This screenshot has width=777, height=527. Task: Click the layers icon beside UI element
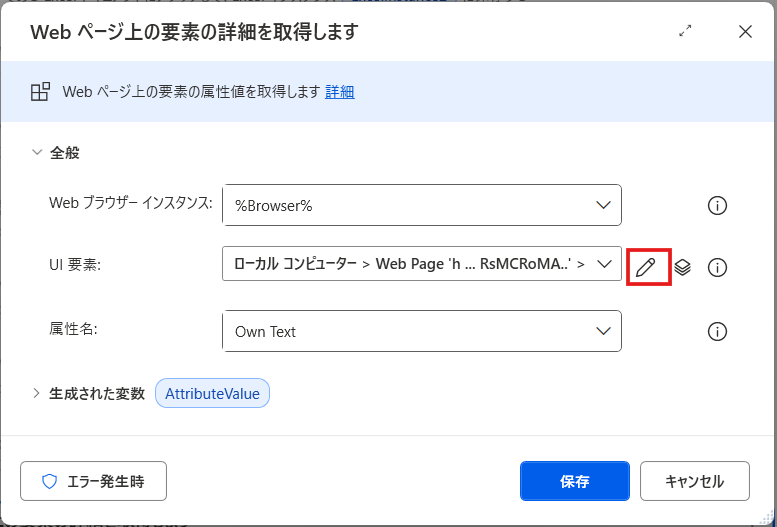683,267
